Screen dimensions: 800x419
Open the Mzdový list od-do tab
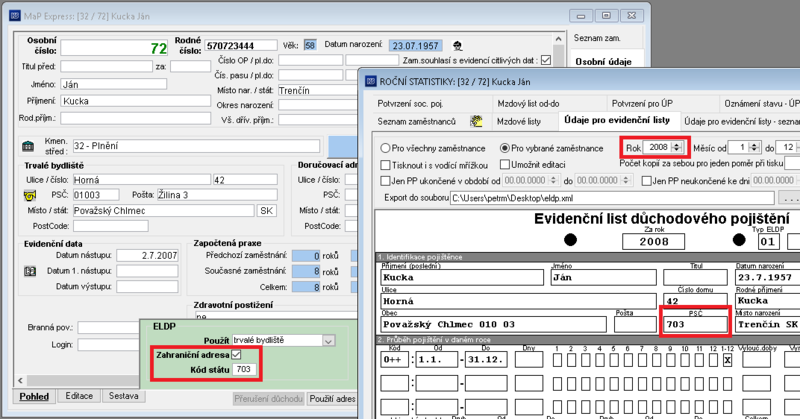[528, 104]
